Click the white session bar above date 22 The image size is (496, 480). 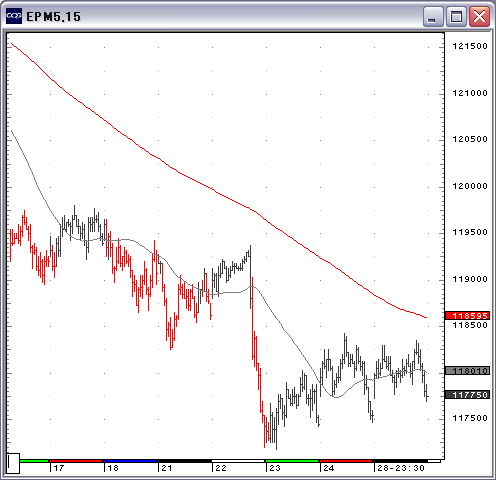tap(238, 461)
